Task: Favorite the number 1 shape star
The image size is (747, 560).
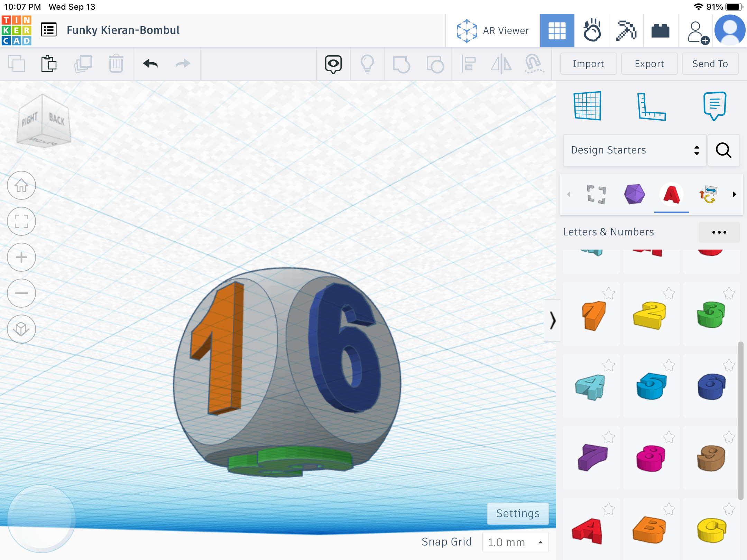Action: click(609, 293)
